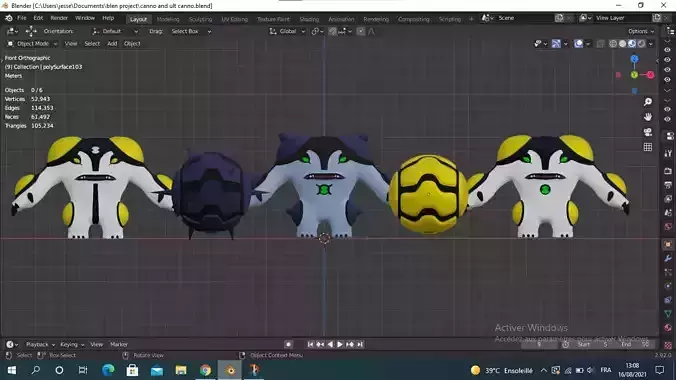Viewport: 676px width, 380px height.
Task: Open the File menu
Action: pos(22,18)
